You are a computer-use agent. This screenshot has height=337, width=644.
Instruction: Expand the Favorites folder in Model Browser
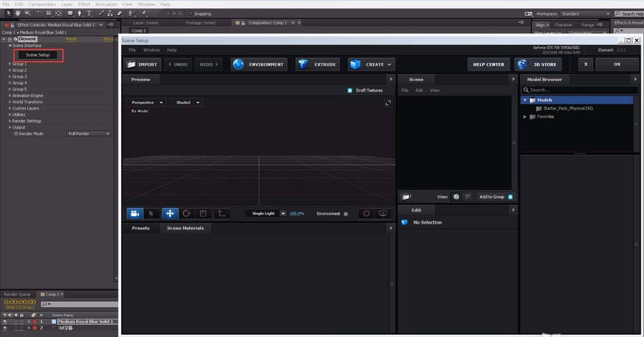525,117
